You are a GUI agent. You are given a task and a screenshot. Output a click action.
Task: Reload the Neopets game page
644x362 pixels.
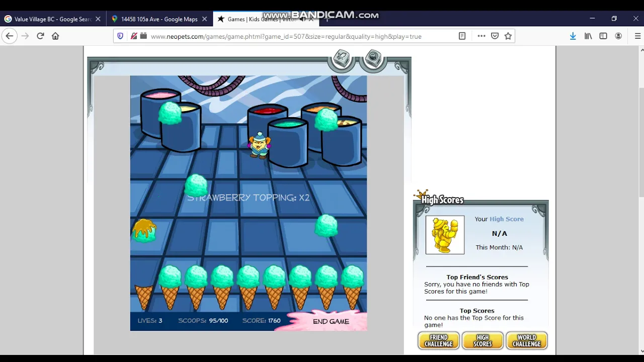coord(40,36)
